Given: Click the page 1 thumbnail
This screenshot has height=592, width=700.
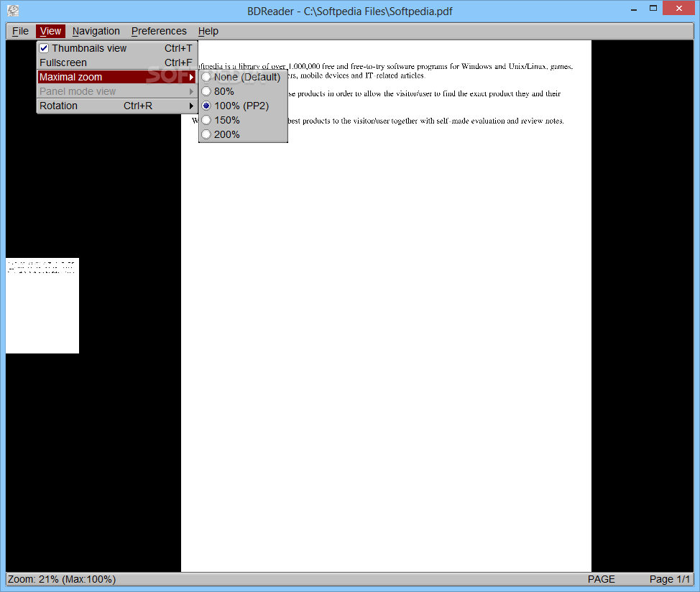Looking at the screenshot, I should click(x=42, y=305).
